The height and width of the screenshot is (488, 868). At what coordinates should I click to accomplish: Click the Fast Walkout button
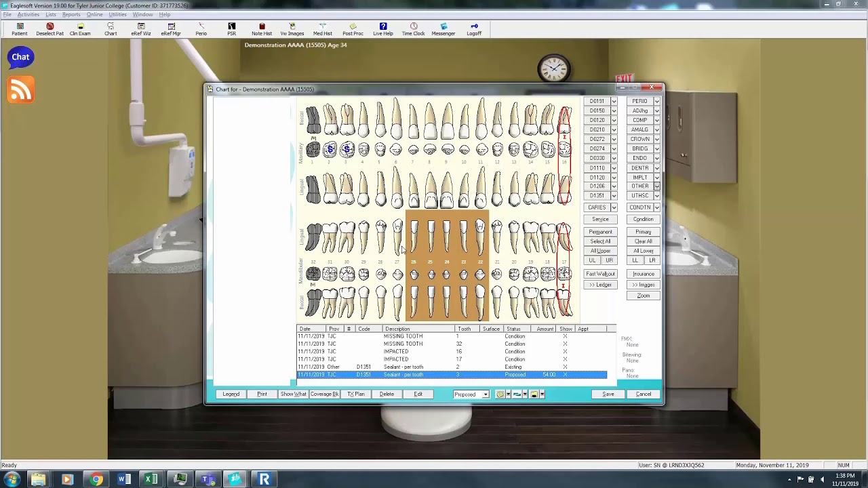(x=600, y=274)
